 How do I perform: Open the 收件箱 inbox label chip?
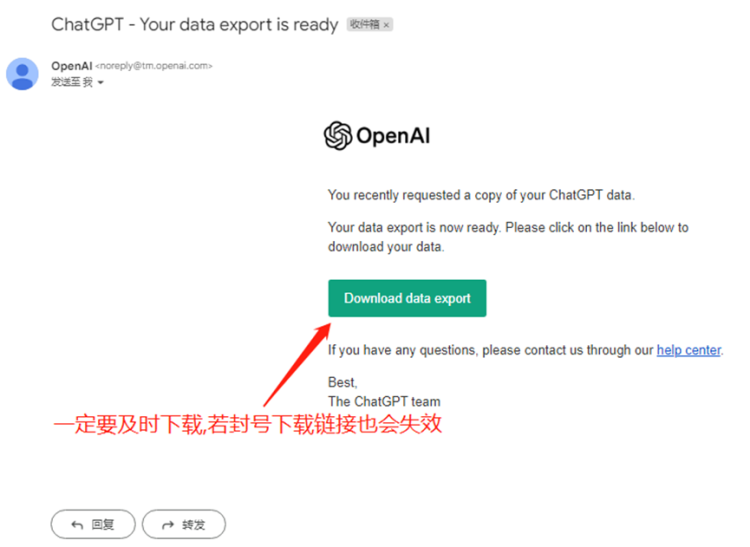(364, 24)
